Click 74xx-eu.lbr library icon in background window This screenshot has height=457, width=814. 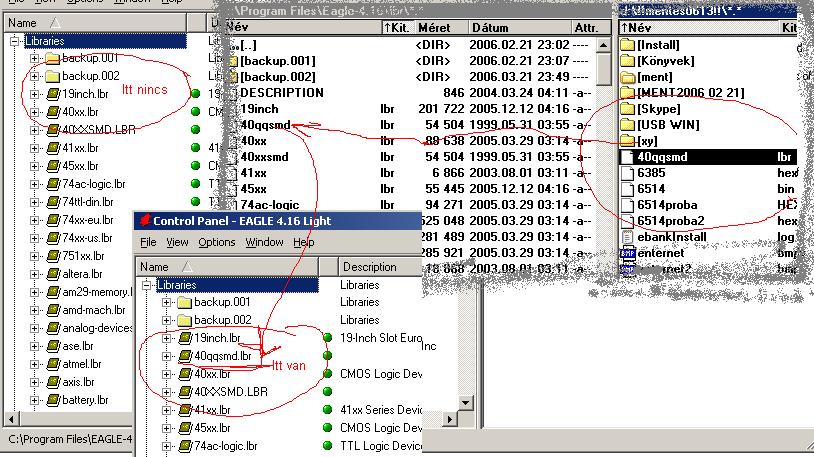pyautogui.click(x=53, y=220)
